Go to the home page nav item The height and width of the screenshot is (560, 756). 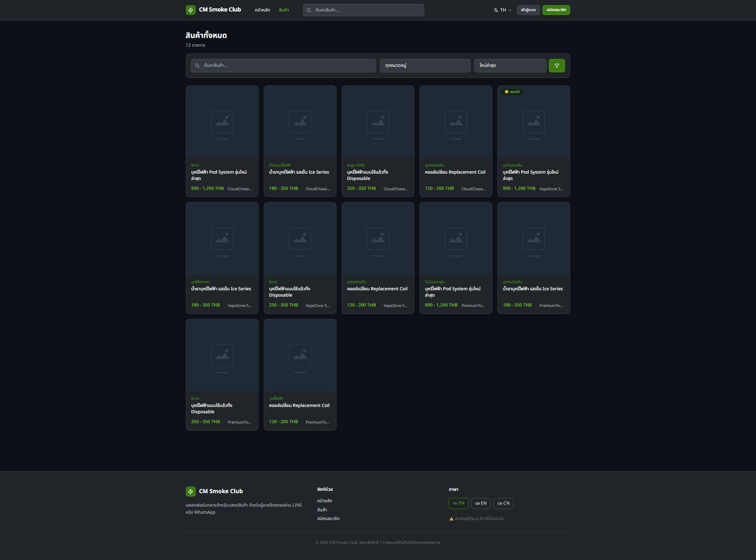click(x=262, y=10)
